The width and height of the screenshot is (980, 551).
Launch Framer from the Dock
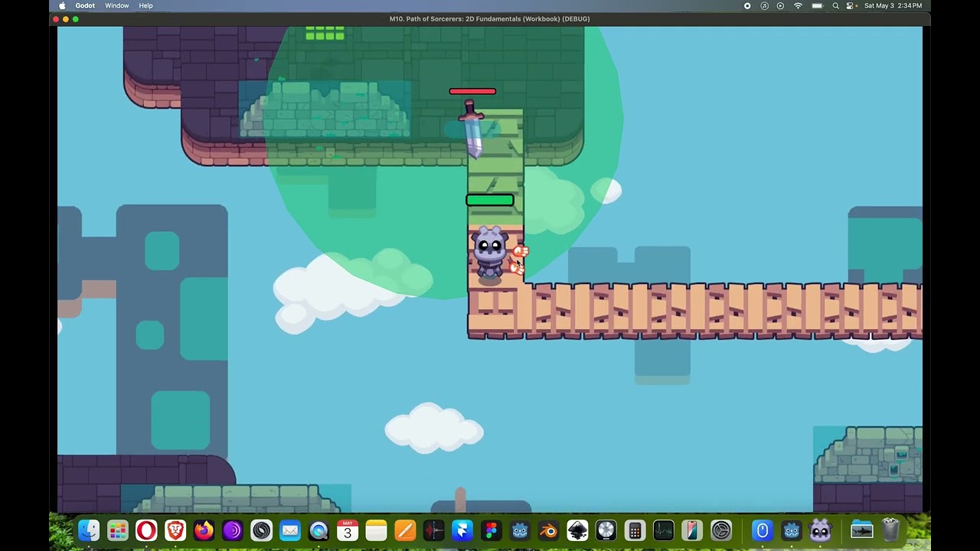pyautogui.click(x=462, y=530)
